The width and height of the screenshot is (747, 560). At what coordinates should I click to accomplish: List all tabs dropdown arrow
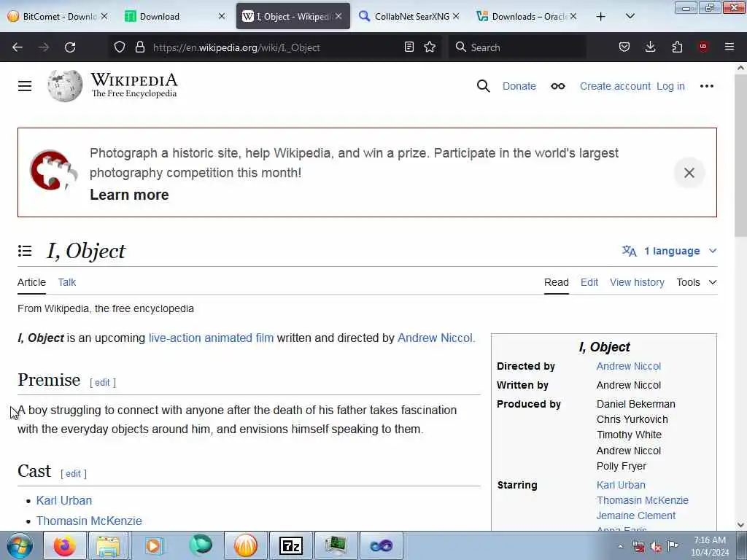click(630, 17)
